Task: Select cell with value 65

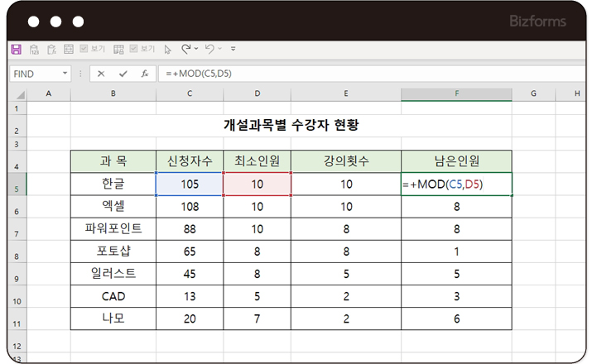Action: pyautogui.click(x=190, y=251)
